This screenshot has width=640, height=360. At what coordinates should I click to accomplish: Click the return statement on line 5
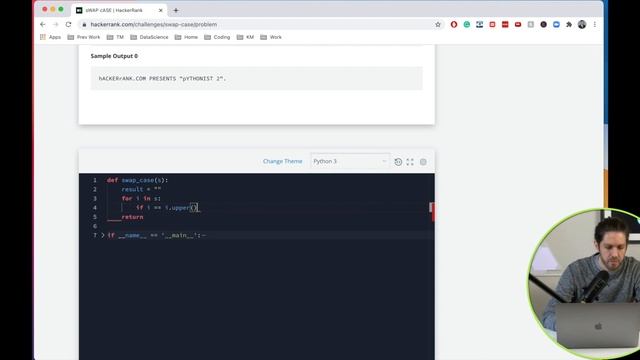(132, 217)
